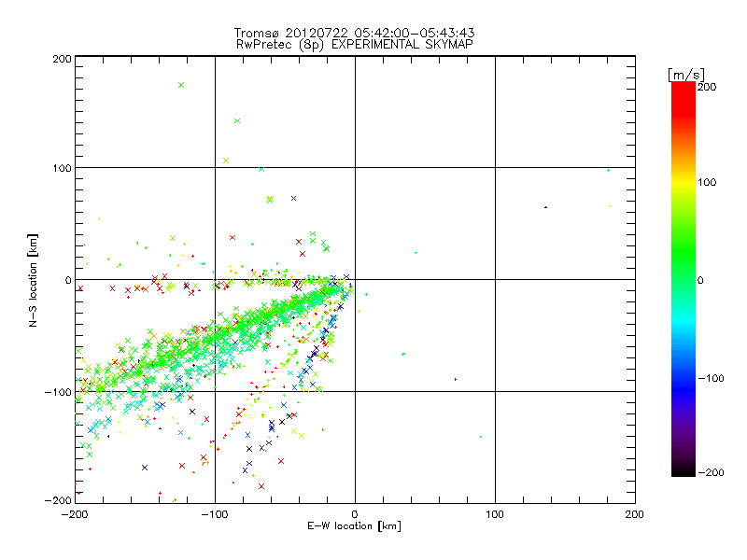Click the topmost green X data marker
747x560 pixels.
pyautogui.click(x=181, y=85)
